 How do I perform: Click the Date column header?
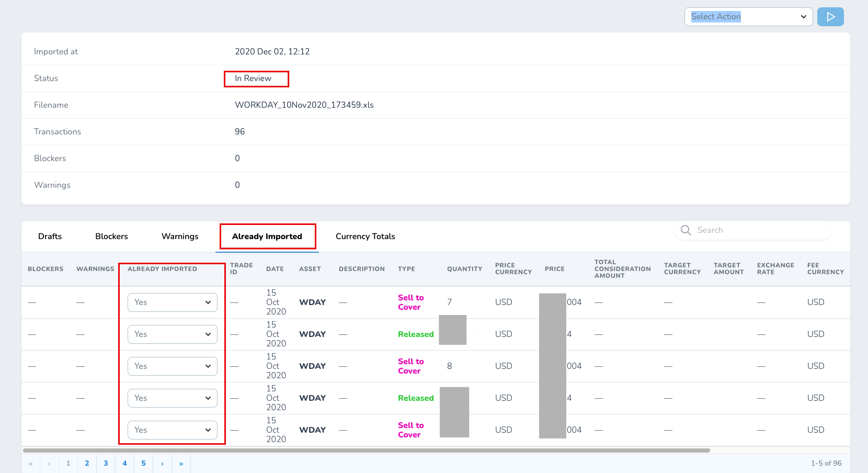pos(275,269)
